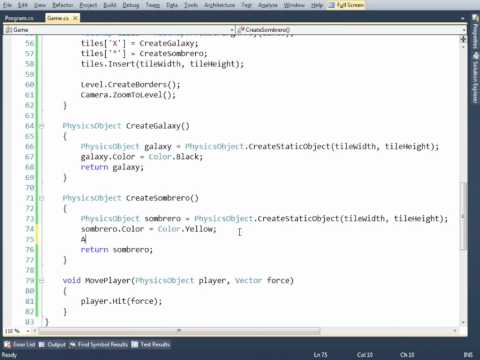Open the View menu

pos(40,5)
